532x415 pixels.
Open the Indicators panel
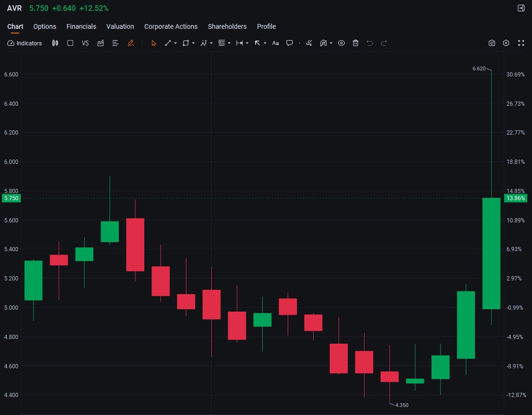[x=25, y=43]
